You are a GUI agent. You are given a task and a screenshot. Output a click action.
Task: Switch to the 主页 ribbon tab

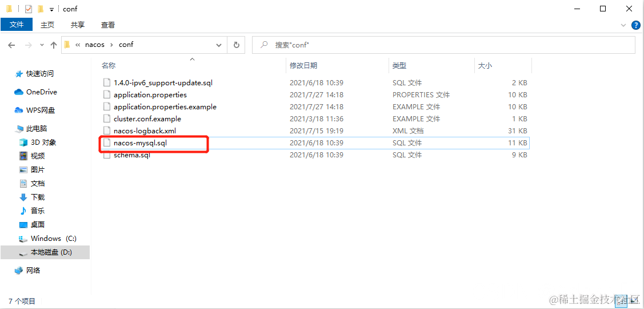click(47, 25)
